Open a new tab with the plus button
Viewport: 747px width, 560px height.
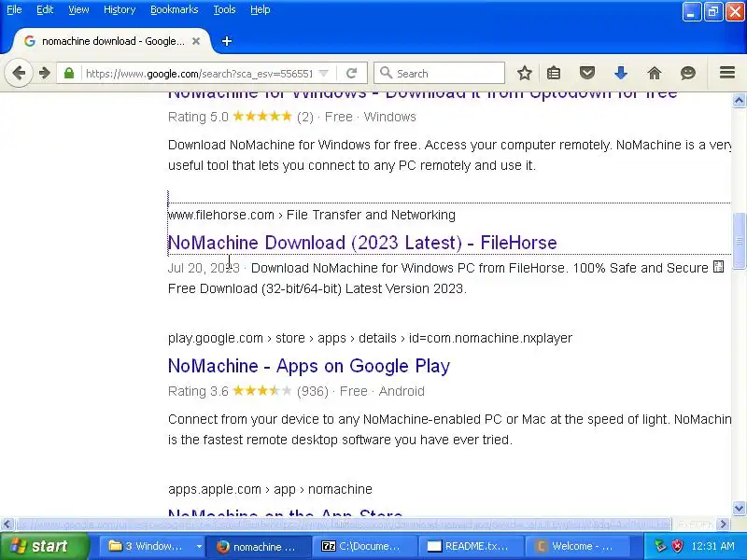click(x=227, y=41)
